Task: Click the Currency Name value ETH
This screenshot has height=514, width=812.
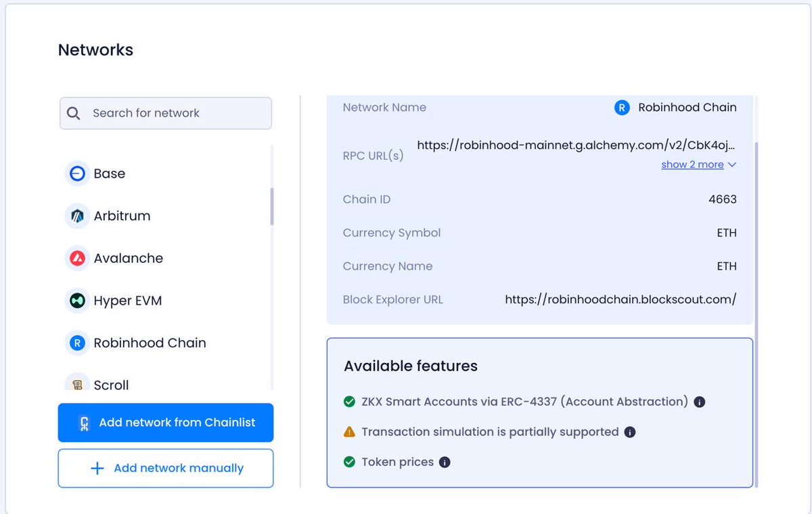Action: point(727,266)
